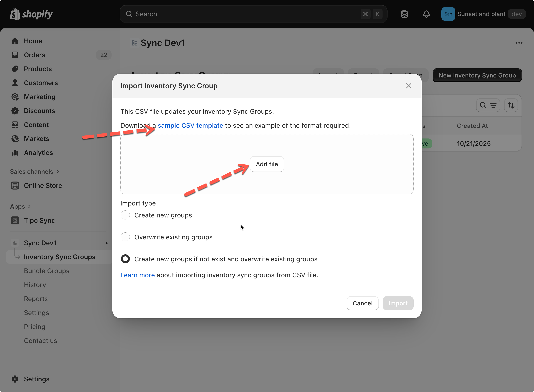The height and width of the screenshot is (392, 534).
Task: Select create-if-not-exist-and-overwrite radio option
Action: click(x=125, y=259)
